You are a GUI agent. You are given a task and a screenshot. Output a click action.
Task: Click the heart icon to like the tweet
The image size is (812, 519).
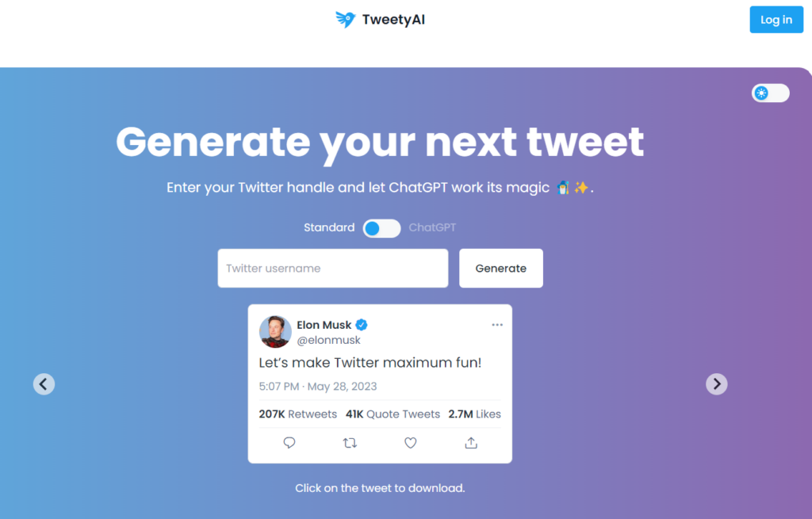410,442
